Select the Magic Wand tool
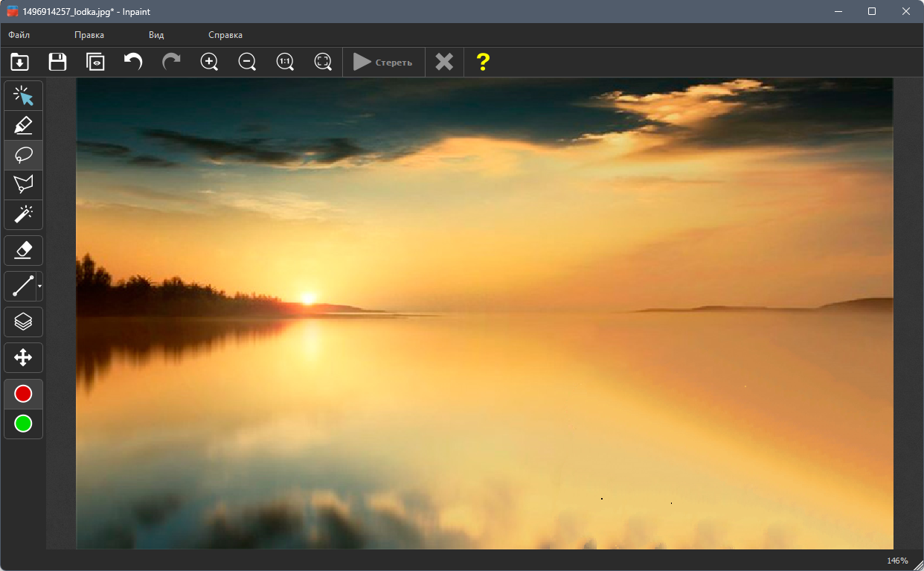This screenshot has height=571, width=924. point(24,215)
